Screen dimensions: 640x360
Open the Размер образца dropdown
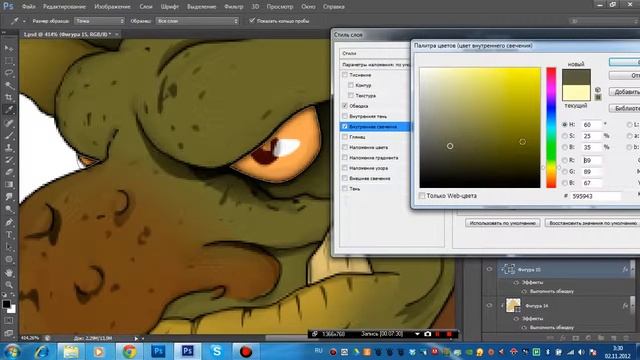point(99,21)
